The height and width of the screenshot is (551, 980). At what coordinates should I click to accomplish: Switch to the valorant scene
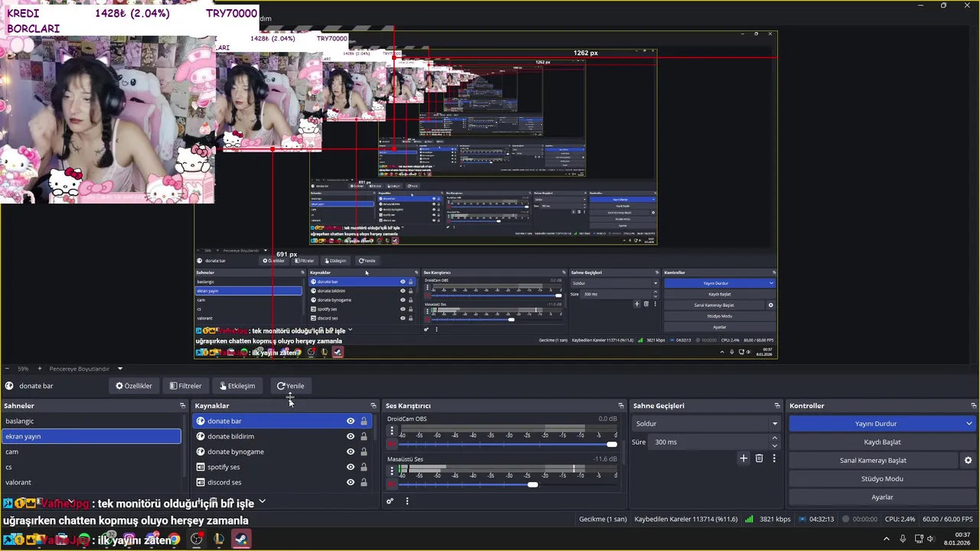(x=91, y=482)
